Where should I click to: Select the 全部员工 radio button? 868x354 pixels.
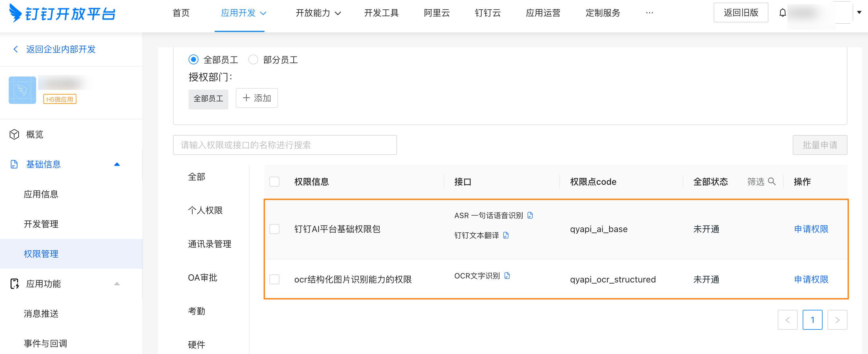point(194,60)
